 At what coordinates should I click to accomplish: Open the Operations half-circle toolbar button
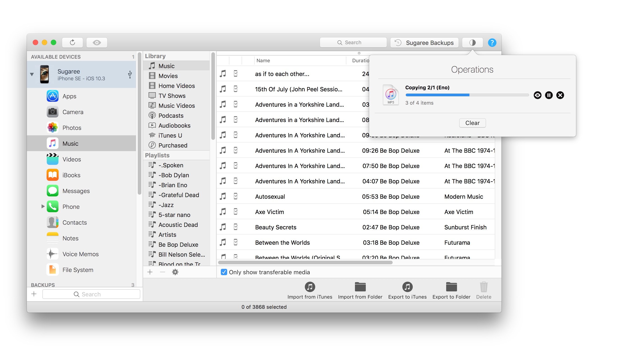tap(472, 42)
